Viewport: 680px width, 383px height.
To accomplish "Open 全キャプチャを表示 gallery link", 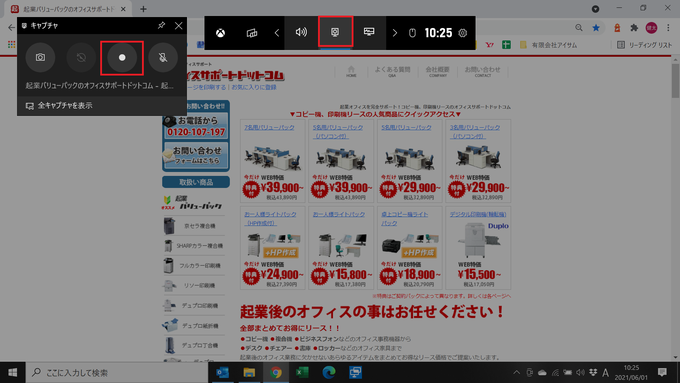I will [x=59, y=105].
